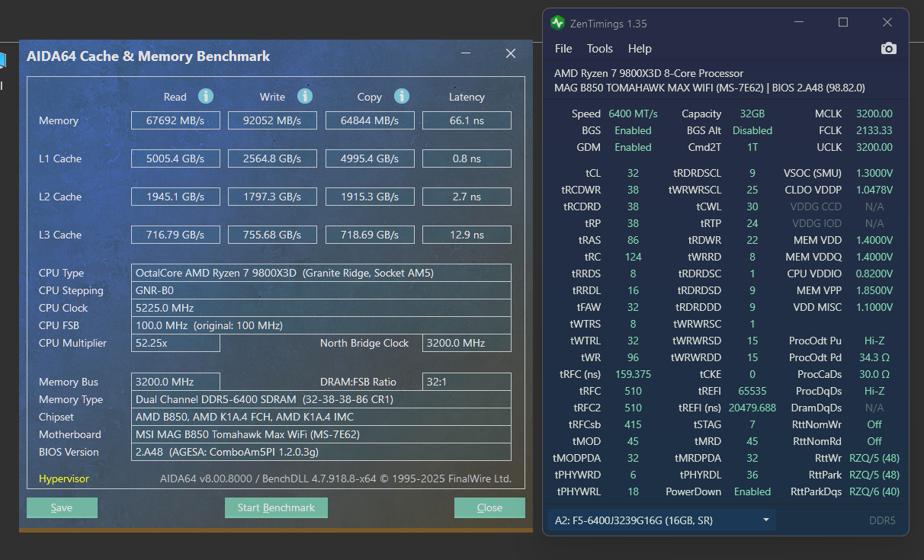This screenshot has height=560, width=924.
Task: Click the Memory Latency 66.1 ns field
Action: (467, 120)
